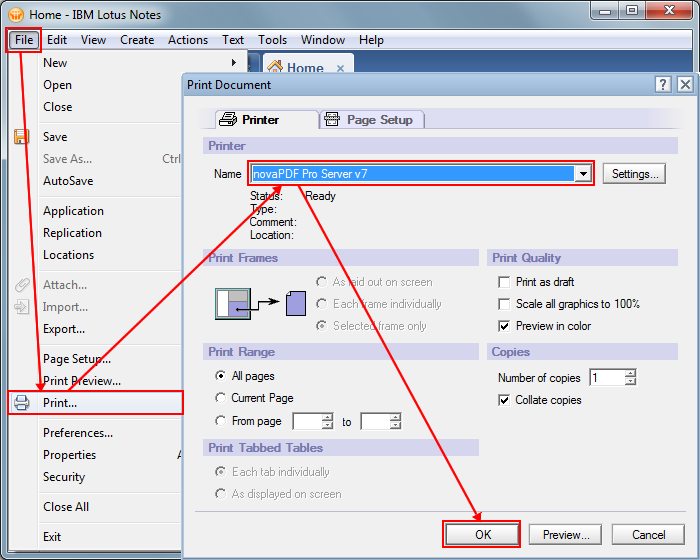Screen dimensions: 700x560
Task: Click the Import arrow icon
Action: 21,306
